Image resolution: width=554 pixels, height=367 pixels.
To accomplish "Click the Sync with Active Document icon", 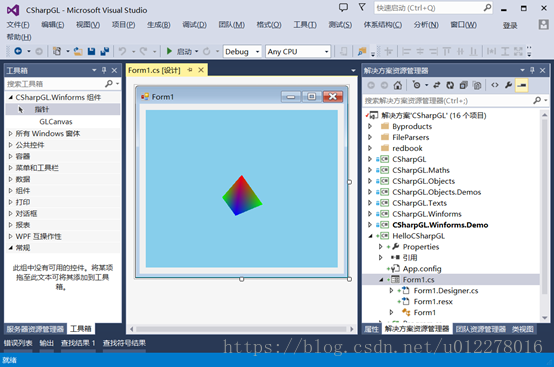I will click(x=437, y=85).
